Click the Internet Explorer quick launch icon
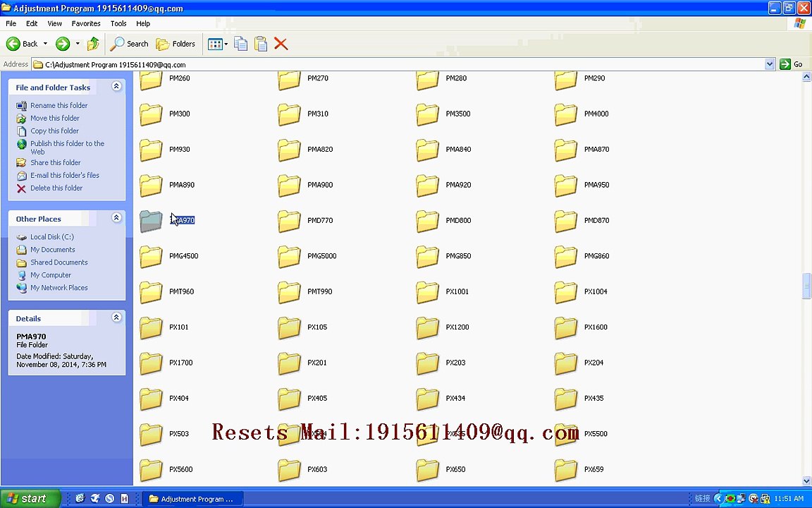The image size is (812, 508). coord(80,499)
